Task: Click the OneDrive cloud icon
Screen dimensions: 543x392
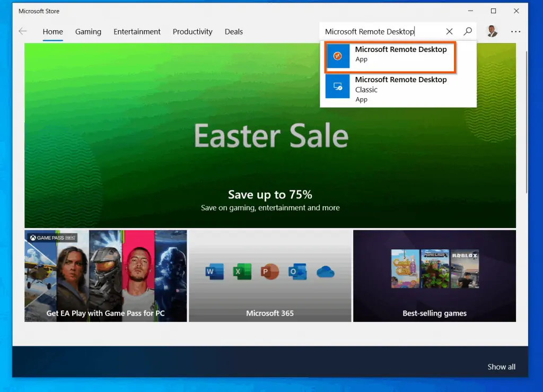Action: (x=326, y=272)
